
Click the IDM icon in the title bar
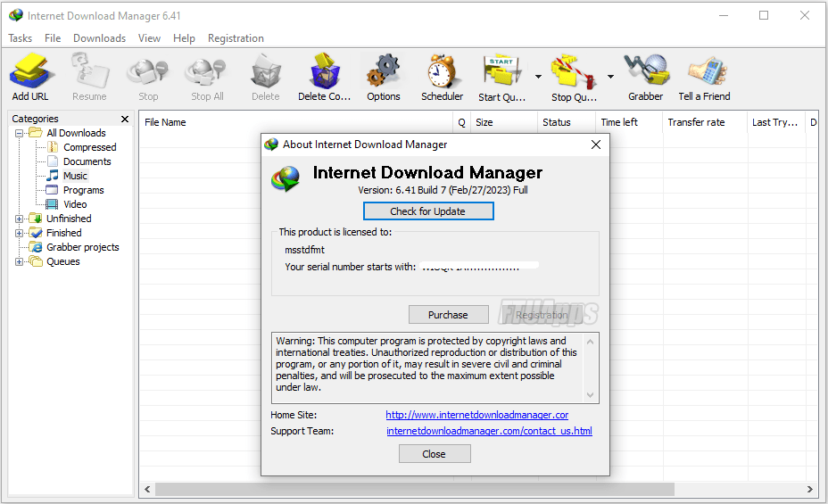tap(16, 15)
